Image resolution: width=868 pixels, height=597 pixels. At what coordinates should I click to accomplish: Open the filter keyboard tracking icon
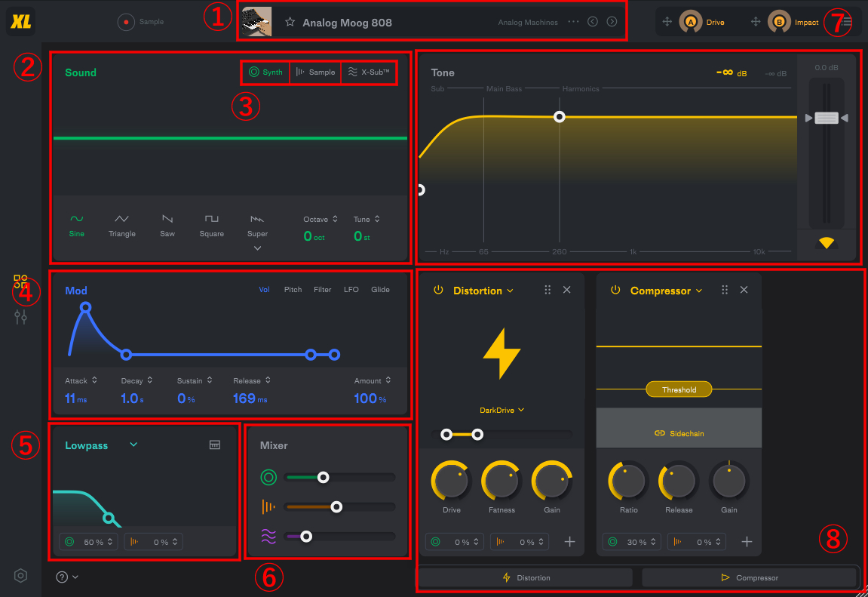[x=215, y=445]
